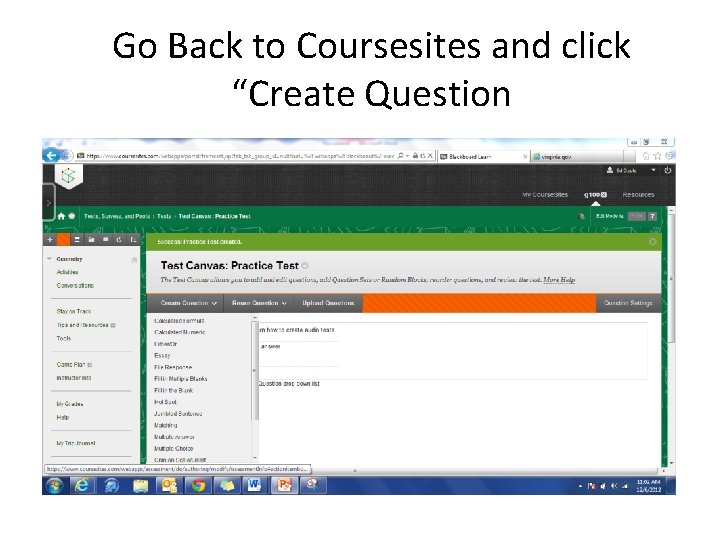
Task: Click the address bar refresh icon
Action: pyautogui.click(x=422, y=156)
